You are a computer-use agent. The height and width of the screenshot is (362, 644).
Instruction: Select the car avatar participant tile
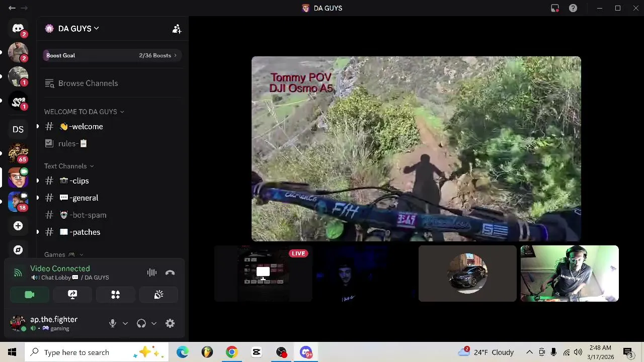click(467, 274)
